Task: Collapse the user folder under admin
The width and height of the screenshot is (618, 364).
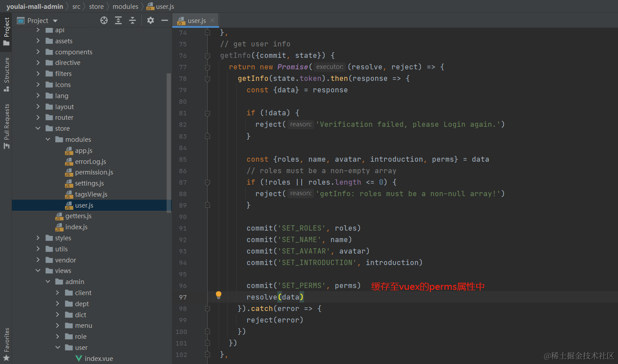Action: [57, 348]
